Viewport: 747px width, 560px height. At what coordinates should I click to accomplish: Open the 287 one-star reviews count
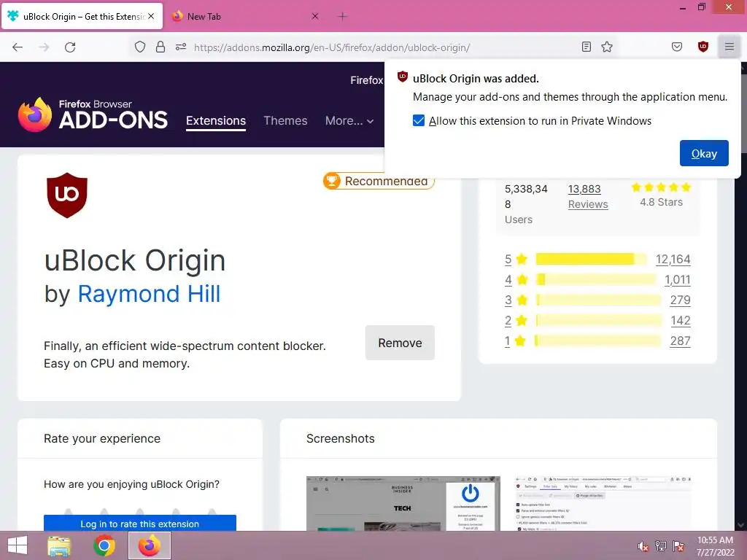click(x=680, y=341)
